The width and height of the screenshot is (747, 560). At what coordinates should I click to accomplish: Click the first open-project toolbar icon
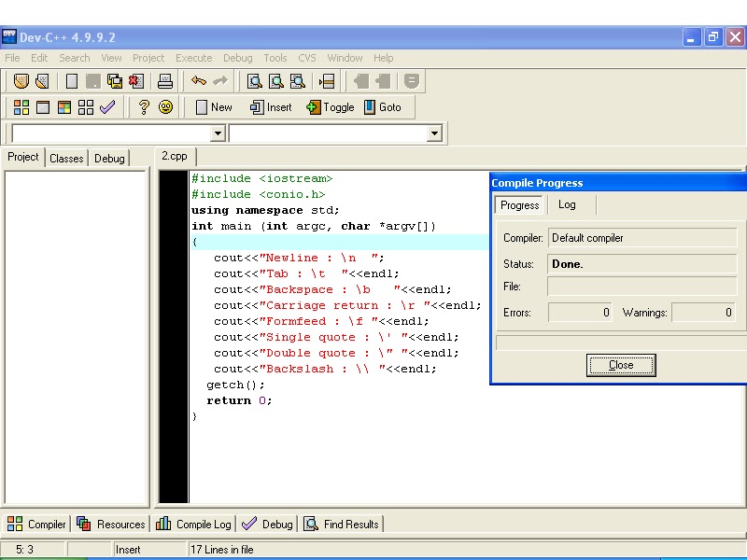(21, 81)
